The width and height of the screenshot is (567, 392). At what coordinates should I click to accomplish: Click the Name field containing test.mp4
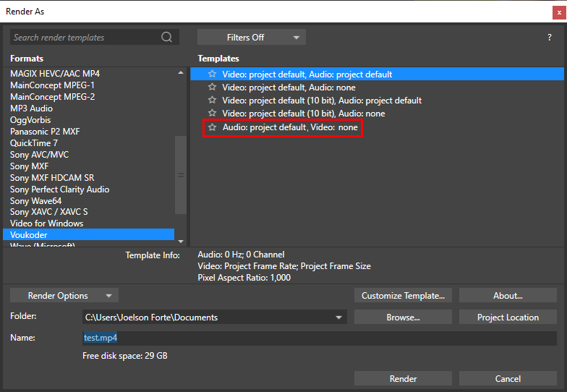click(318, 338)
